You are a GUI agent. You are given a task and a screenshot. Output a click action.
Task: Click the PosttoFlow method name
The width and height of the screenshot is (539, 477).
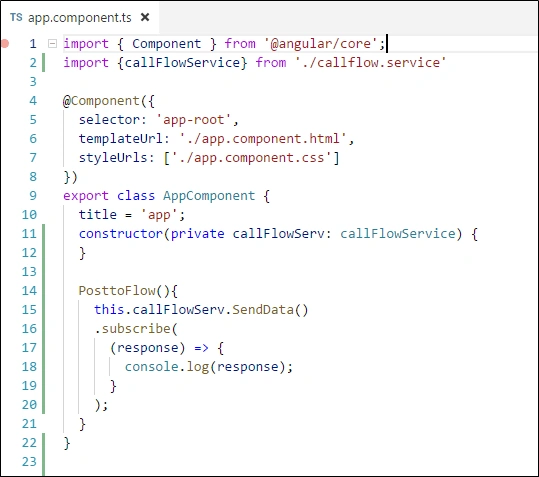tap(117, 291)
